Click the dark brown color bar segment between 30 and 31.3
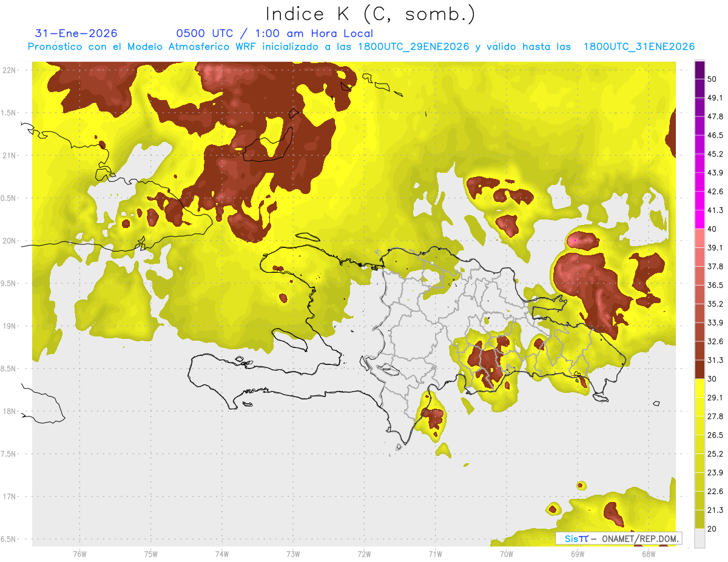728x562 pixels. coord(699,369)
